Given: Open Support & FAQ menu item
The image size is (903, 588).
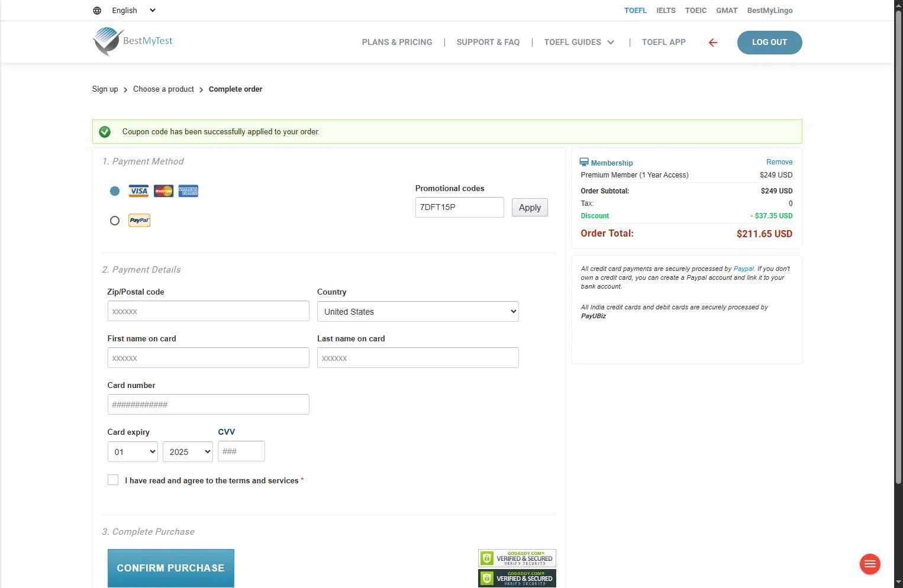Looking at the screenshot, I should pyautogui.click(x=488, y=43).
